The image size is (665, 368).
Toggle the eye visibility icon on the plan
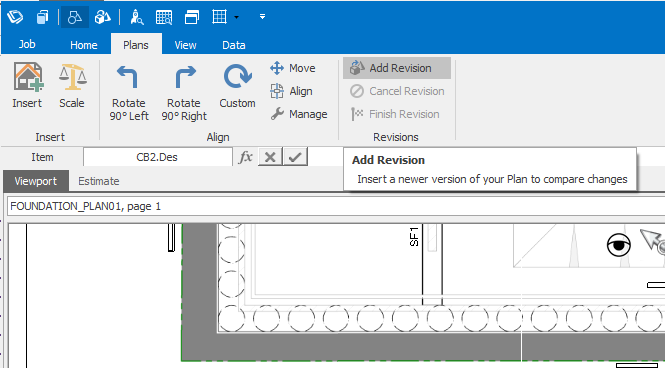(618, 245)
